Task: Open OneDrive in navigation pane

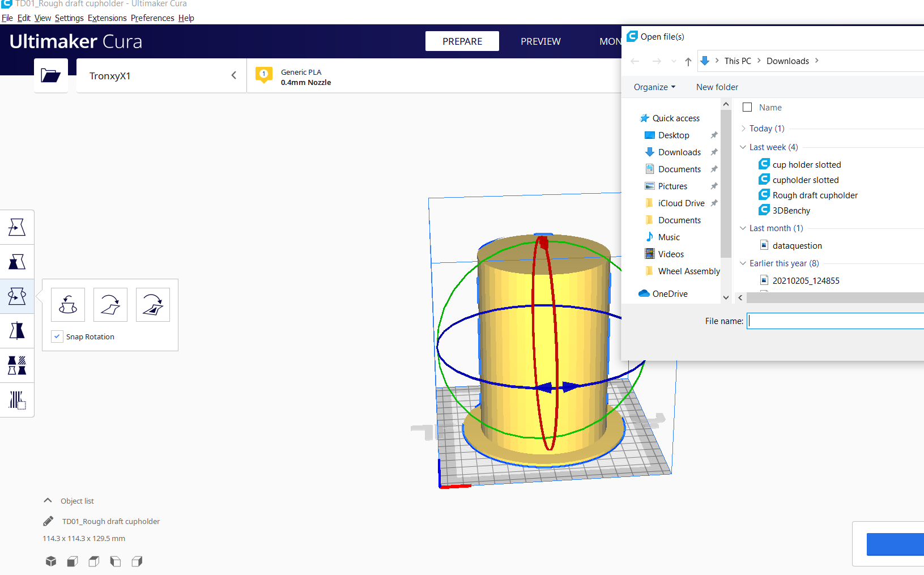Action: tap(663, 293)
